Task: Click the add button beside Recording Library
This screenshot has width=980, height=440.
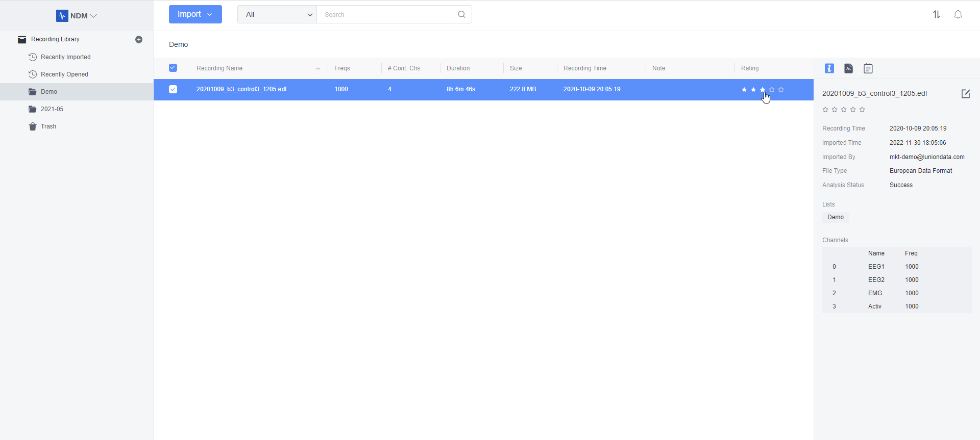Action: click(x=139, y=39)
